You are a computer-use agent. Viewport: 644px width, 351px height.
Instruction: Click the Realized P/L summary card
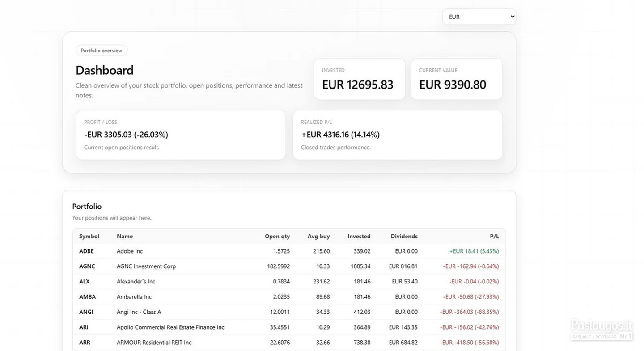[x=398, y=135]
